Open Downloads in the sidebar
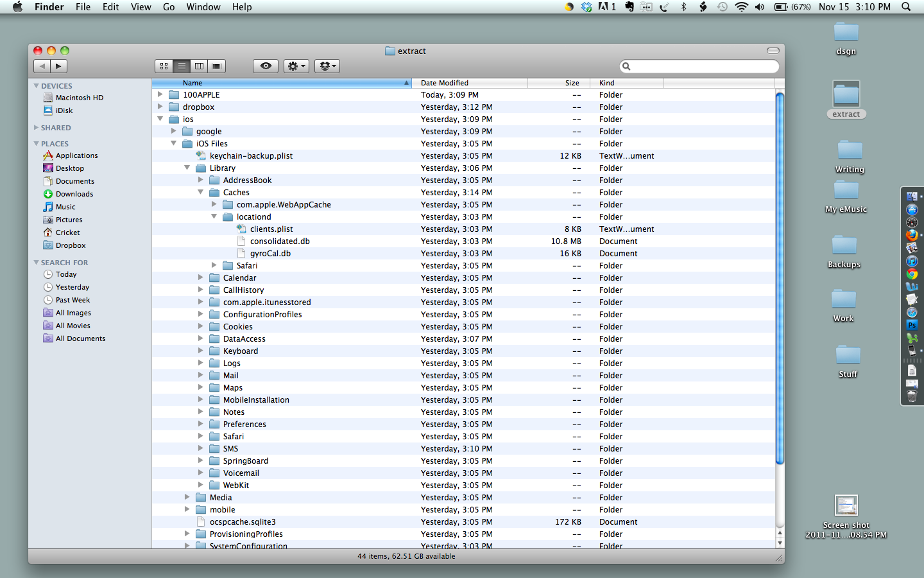 pos(74,194)
